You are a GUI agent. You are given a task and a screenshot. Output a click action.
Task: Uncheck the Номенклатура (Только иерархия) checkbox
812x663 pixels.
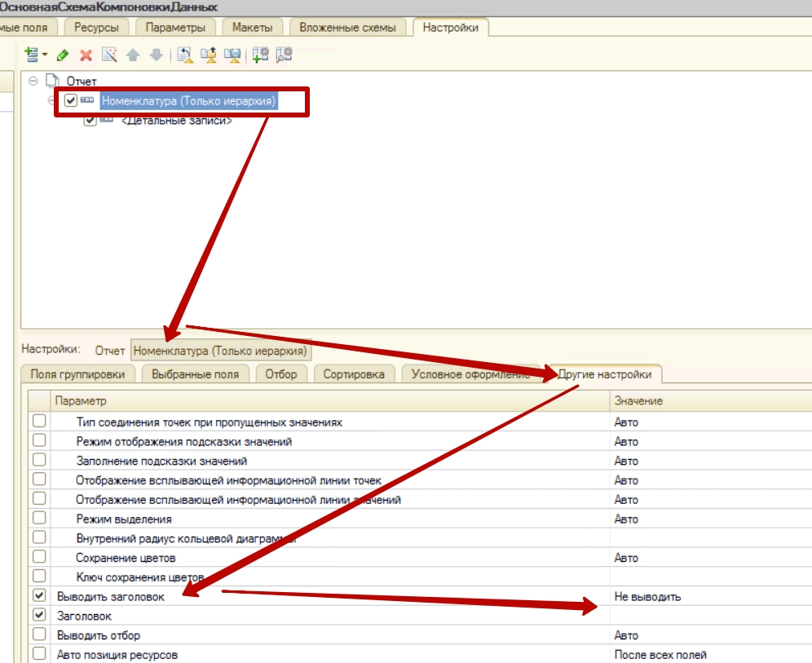click(71, 101)
